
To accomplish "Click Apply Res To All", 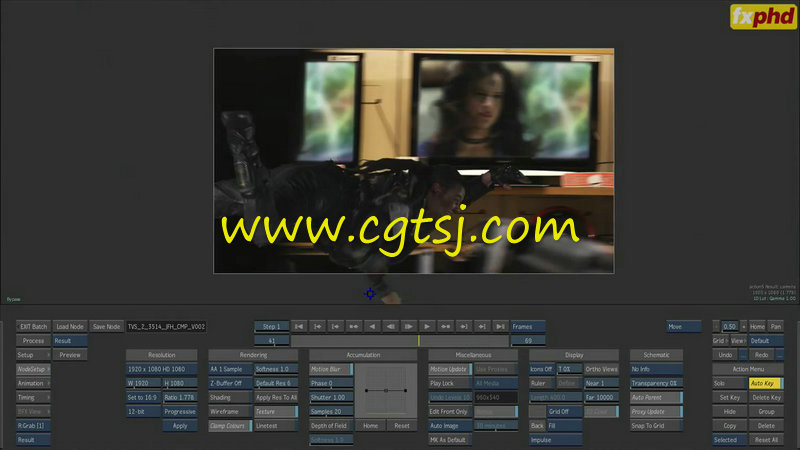I will [x=276, y=397].
